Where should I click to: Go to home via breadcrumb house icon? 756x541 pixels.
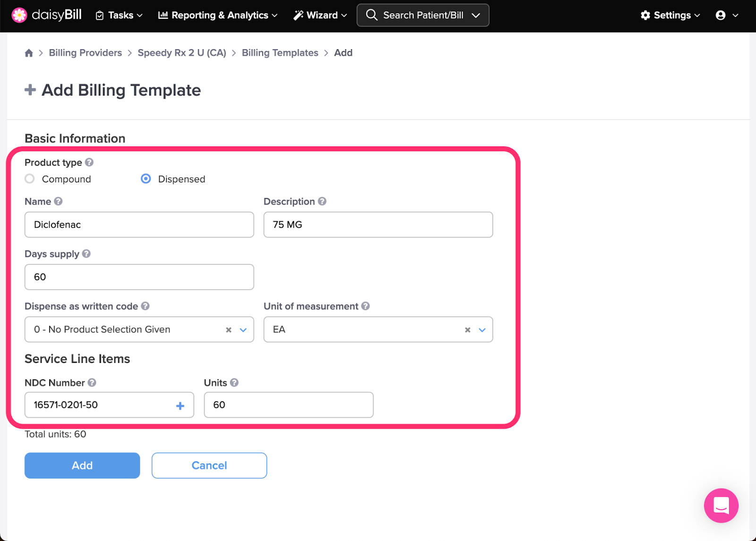pyautogui.click(x=29, y=53)
